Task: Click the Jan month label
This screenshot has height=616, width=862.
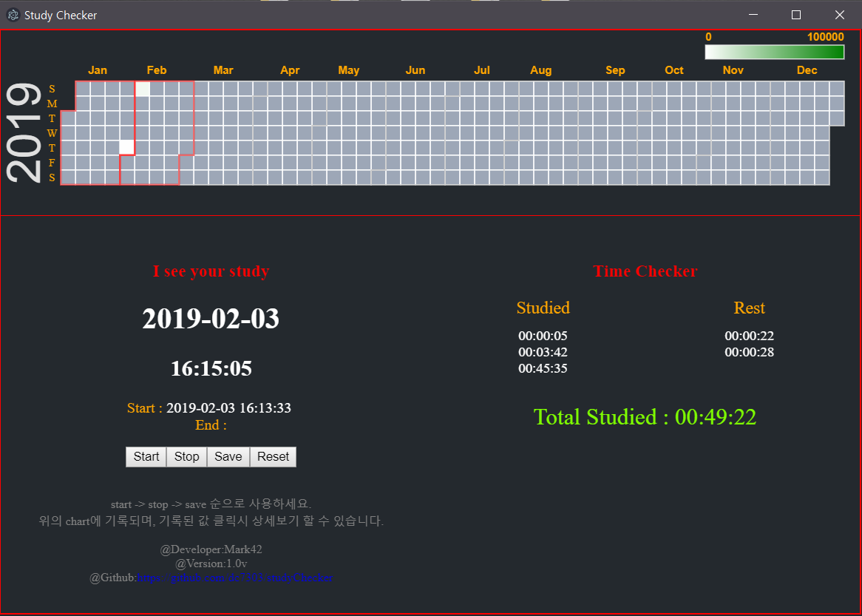Action: click(98, 70)
